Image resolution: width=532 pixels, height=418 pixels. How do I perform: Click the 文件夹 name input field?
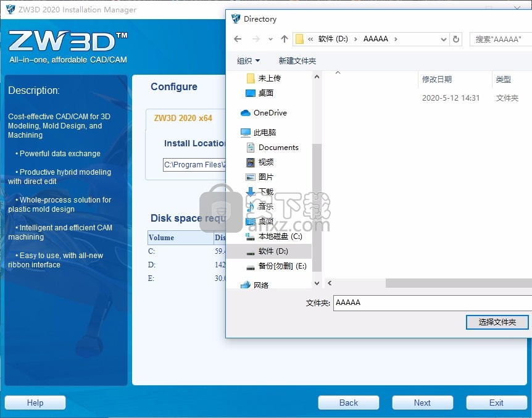coord(433,303)
